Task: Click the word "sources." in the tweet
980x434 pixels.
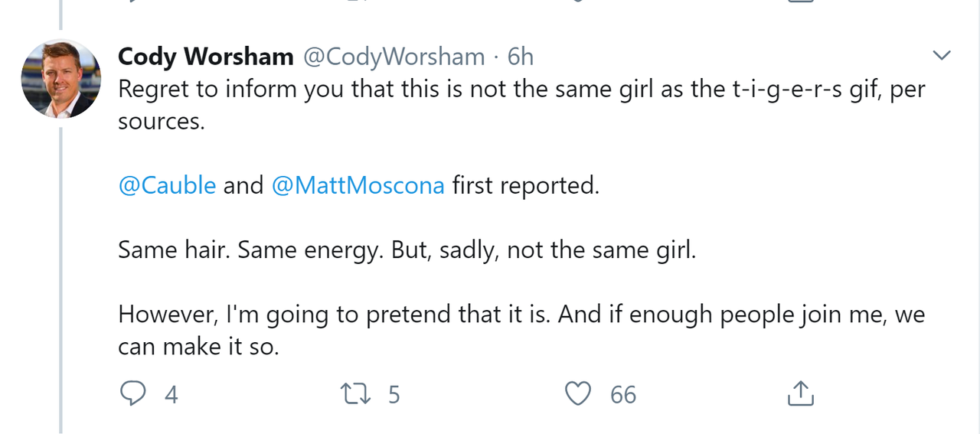Action: [x=162, y=122]
